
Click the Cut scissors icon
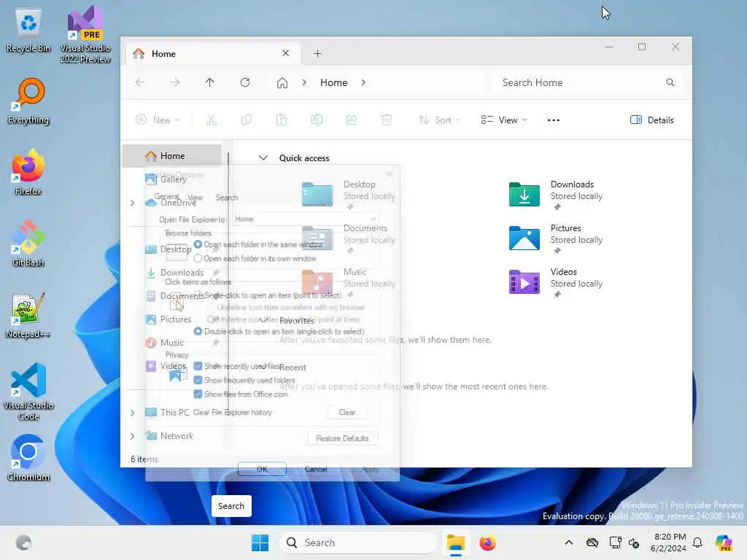212,120
